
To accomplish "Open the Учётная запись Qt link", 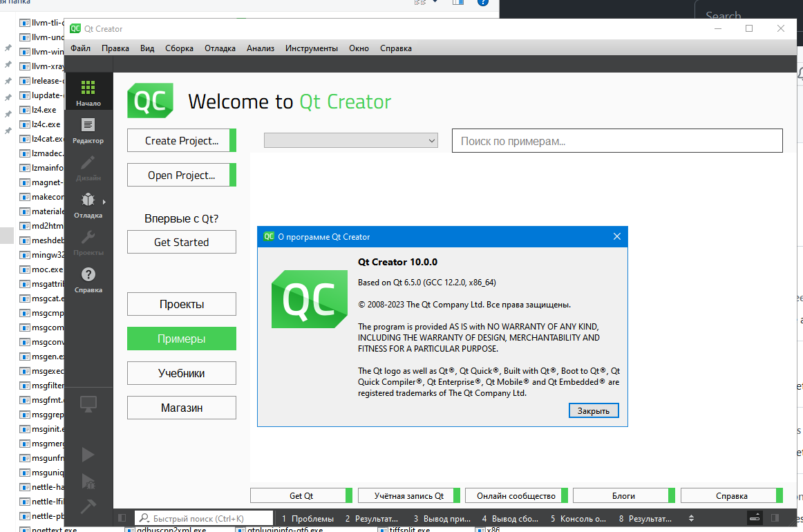I will (408, 495).
